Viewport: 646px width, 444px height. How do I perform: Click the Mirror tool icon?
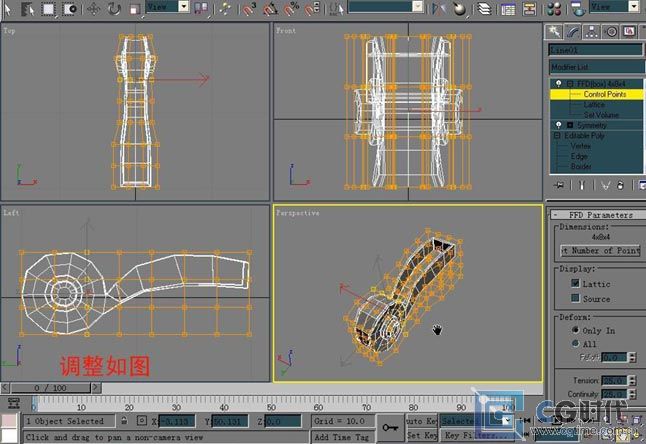tap(437, 9)
